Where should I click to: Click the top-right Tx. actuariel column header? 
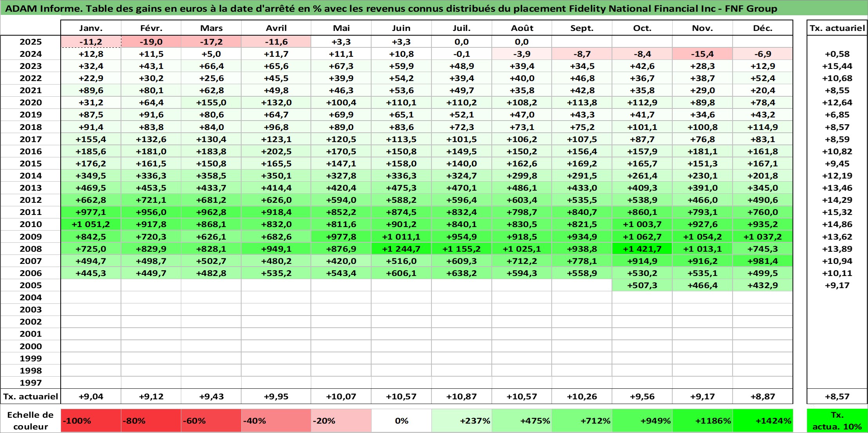837,28
